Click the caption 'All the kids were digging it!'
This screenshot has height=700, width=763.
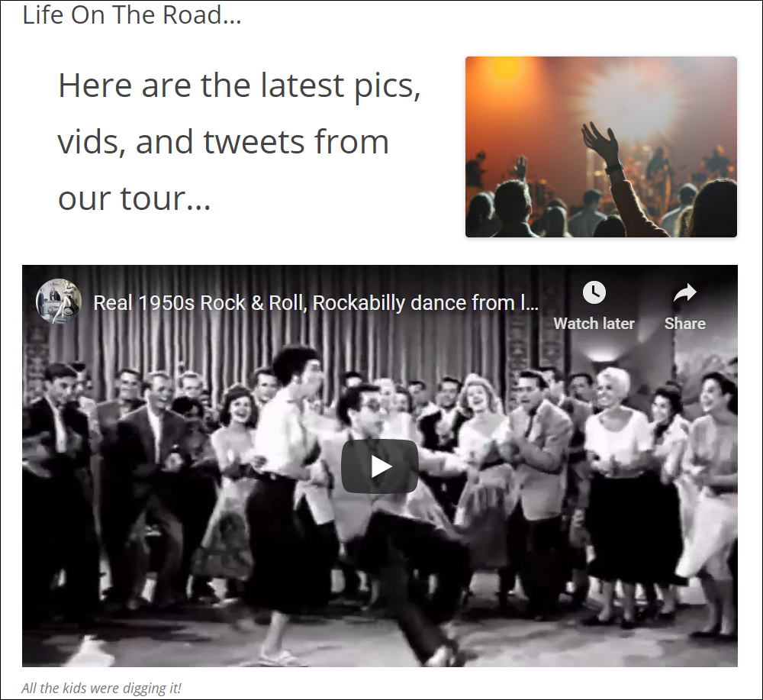pos(101,688)
